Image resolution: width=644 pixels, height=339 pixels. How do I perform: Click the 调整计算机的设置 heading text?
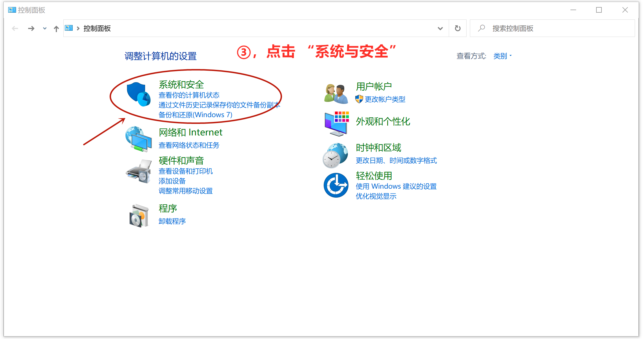pos(161,56)
